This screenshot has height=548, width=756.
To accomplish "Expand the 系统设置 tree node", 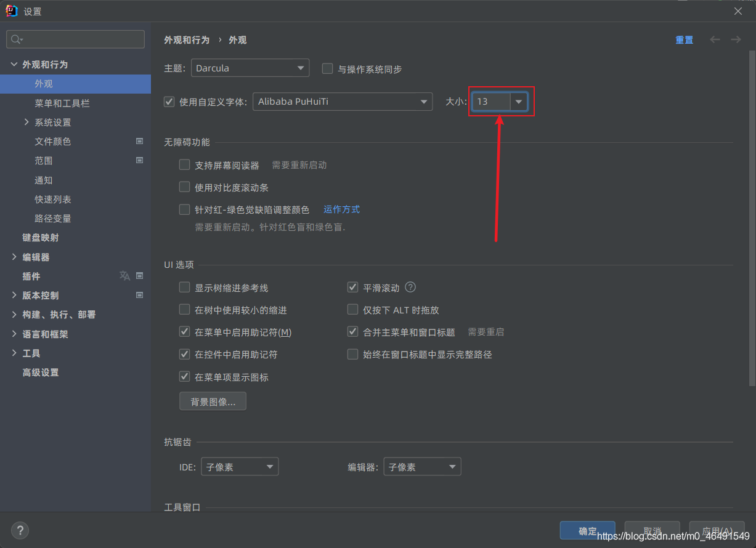I will [26, 122].
